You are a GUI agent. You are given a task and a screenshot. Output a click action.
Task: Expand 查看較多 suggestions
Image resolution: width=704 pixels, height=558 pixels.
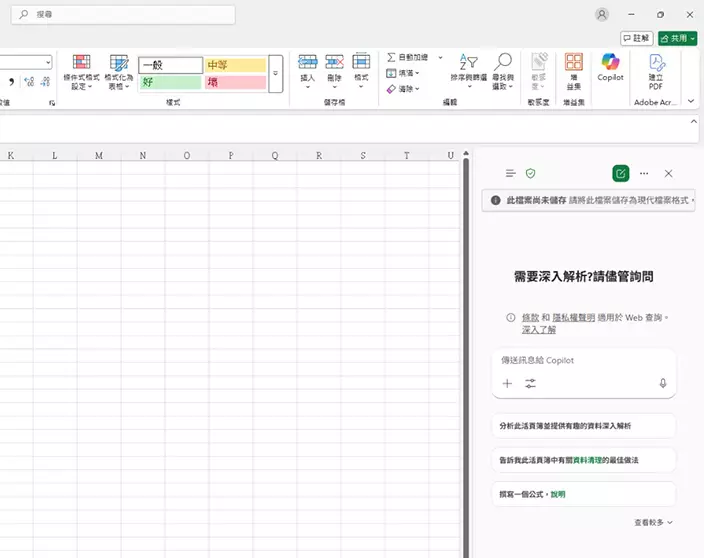coord(653,522)
